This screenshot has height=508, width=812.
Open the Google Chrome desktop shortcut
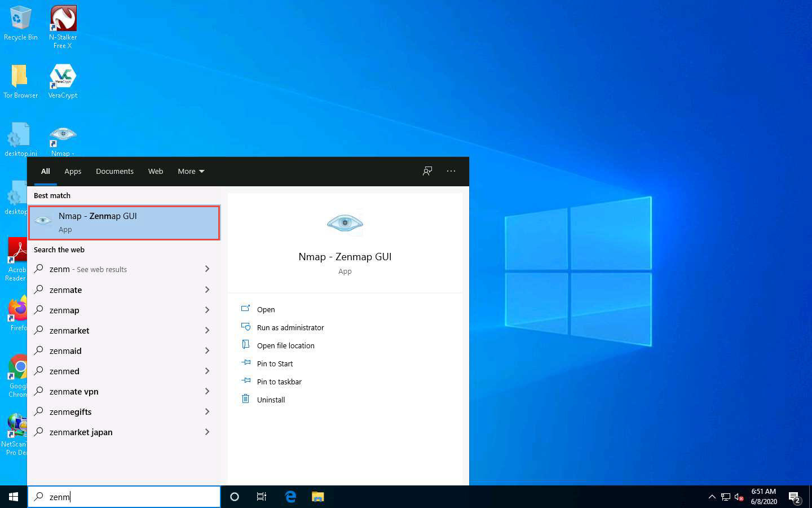[x=17, y=376]
